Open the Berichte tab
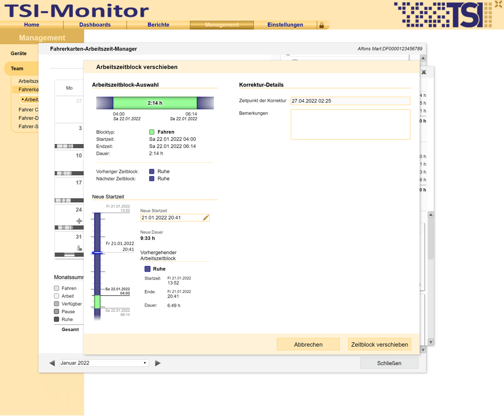The width and height of the screenshot is (504, 420). 158,25
